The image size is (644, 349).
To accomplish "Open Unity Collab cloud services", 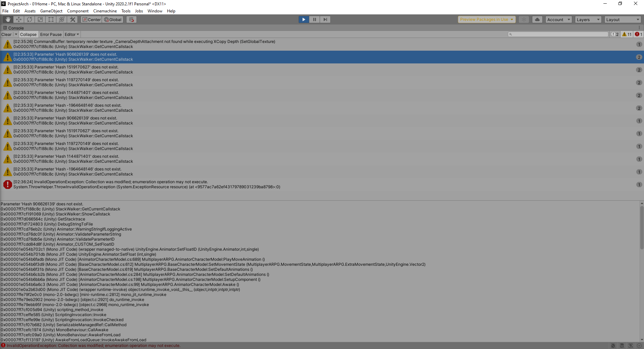I will [x=537, y=19].
